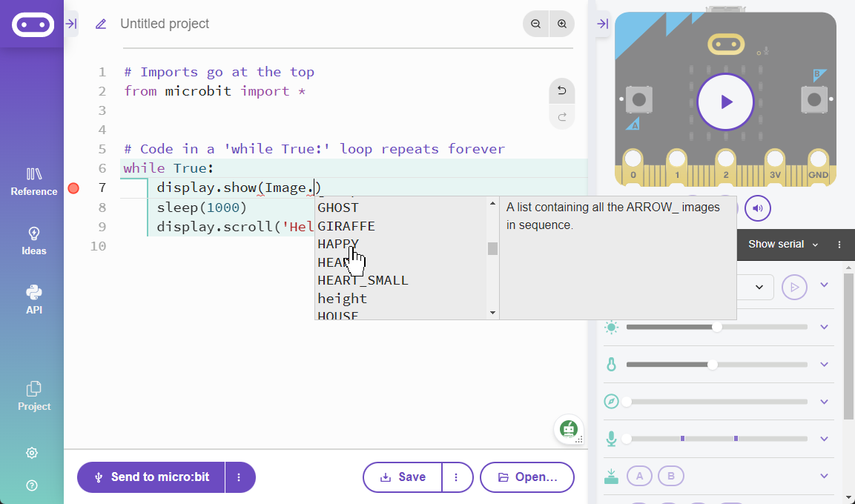Expand the gesture sensor section
Image resolution: width=855 pixels, height=504 pixels.
pos(825,285)
